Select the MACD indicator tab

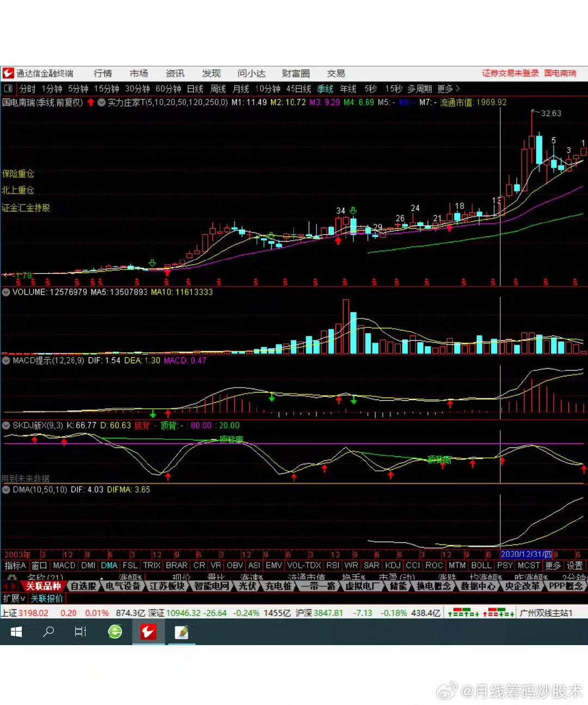click(64, 566)
